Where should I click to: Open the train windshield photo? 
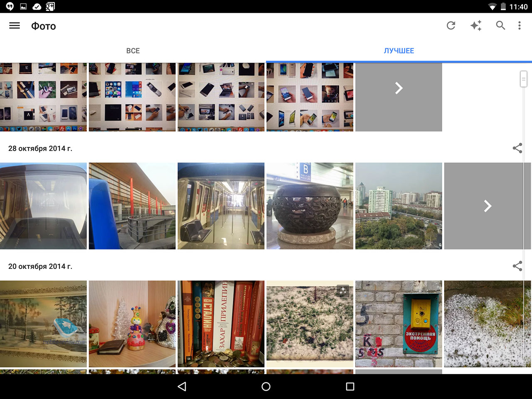[x=43, y=206]
